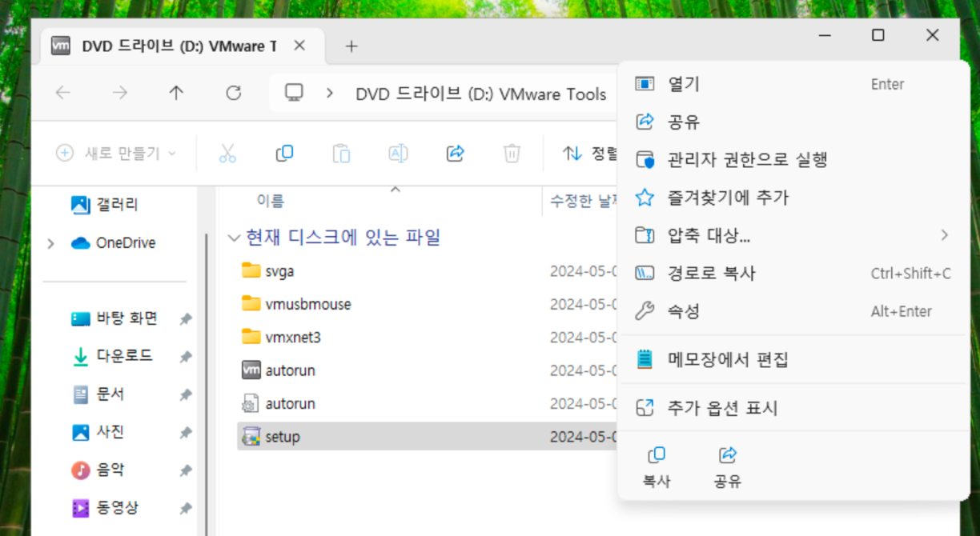The image size is (980, 536).
Task: Click the Back navigation arrow
Action: click(63, 93)
